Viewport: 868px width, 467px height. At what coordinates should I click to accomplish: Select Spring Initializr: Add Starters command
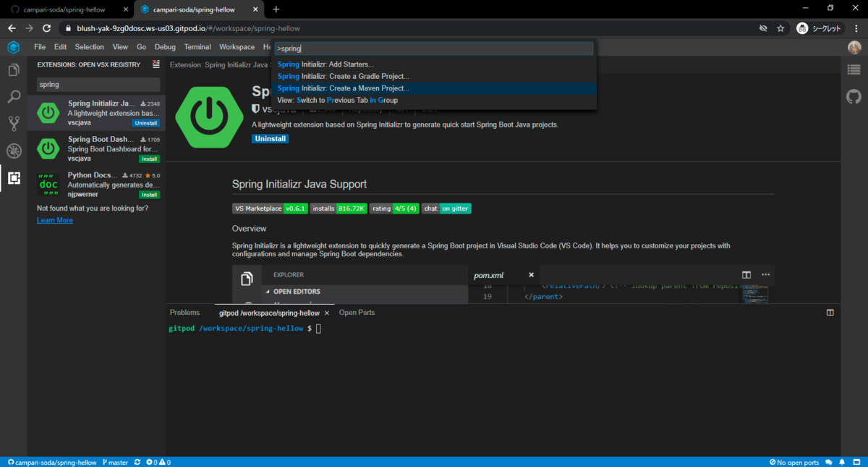434,64
